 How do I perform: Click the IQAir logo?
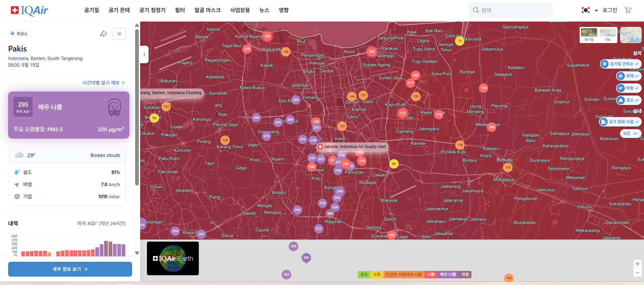(30, 10)
